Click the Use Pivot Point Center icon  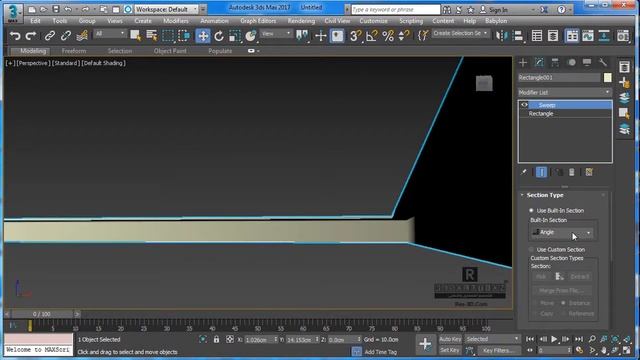[302, 36]
